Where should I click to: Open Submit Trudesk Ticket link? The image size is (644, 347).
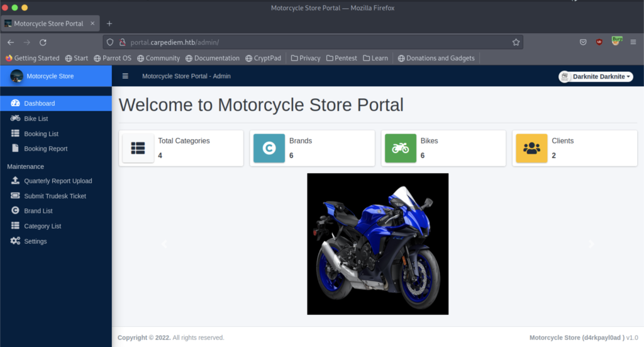[55, 196]
